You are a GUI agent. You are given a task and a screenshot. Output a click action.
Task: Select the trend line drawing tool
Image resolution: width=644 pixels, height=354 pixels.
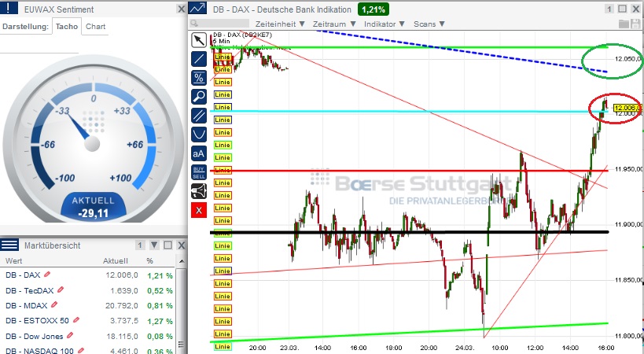pyautogui.click(x=199, y=59)
